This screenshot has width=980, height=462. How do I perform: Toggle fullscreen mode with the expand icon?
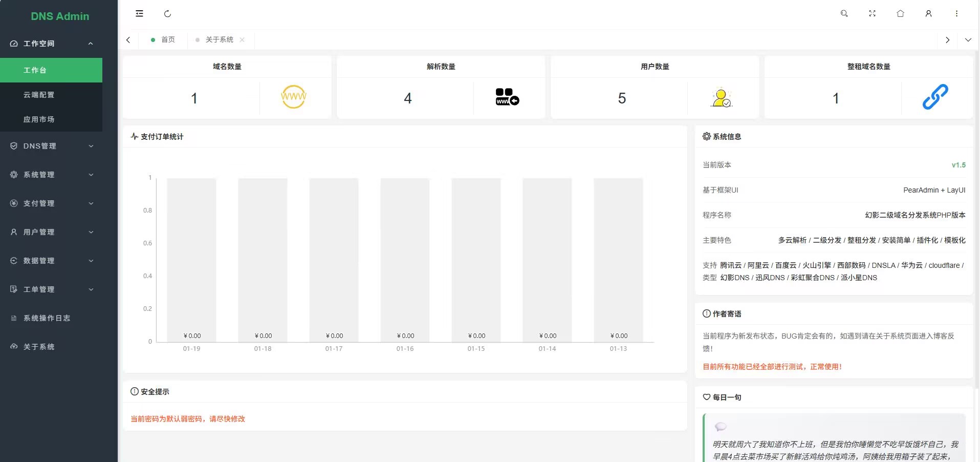[x=872, y=14]
